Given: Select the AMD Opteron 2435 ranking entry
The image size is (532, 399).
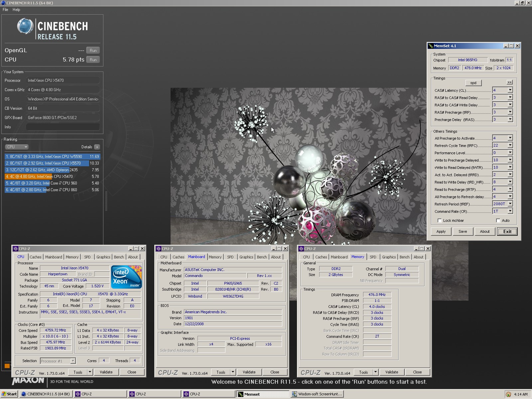Looking at the screenshot, I should 52,170.
